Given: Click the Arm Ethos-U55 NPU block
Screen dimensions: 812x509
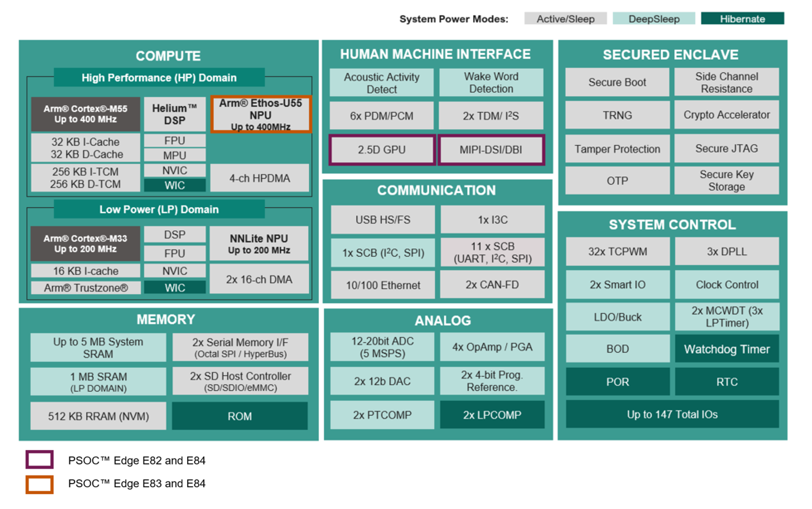Looking at the screenshot, I should click(261, 114).
